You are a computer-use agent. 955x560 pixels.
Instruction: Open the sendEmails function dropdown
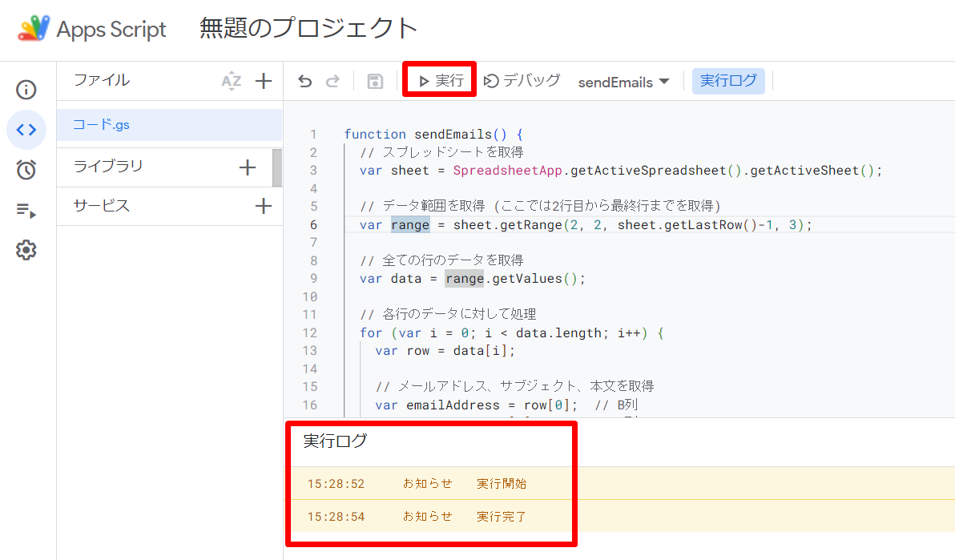tap(623, 82)
